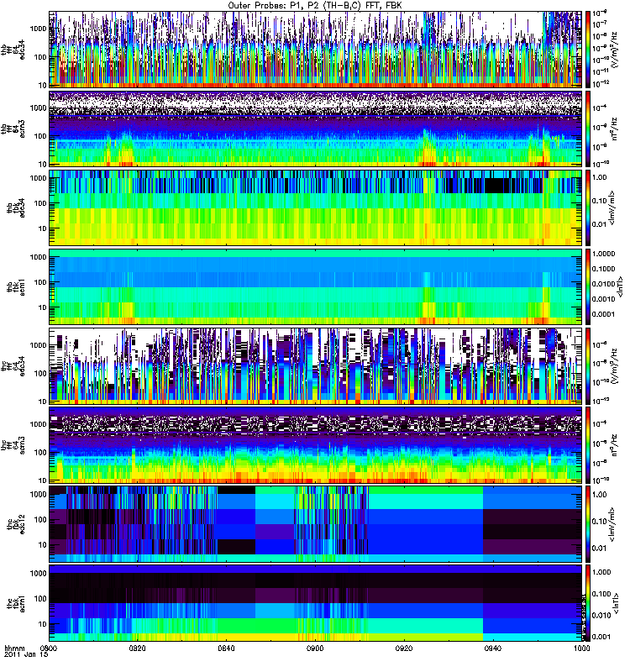This screenshot has height=672, width=630.
Task: Click the thc fff edc34 (V/m)²/Hz colorbar
Action: 588,366
